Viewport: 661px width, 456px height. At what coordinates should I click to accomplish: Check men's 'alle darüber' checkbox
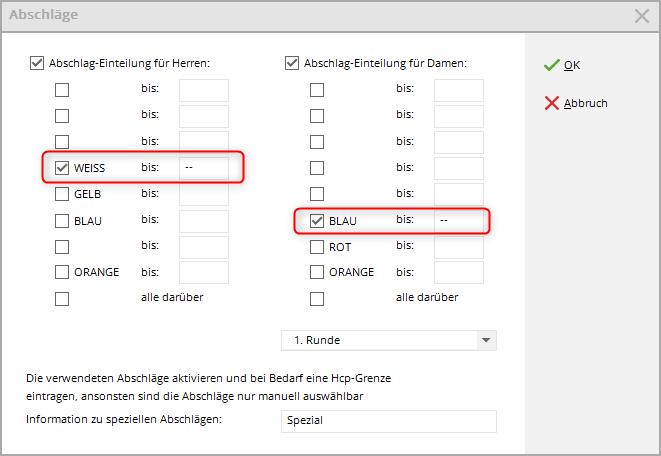[62, 298]
